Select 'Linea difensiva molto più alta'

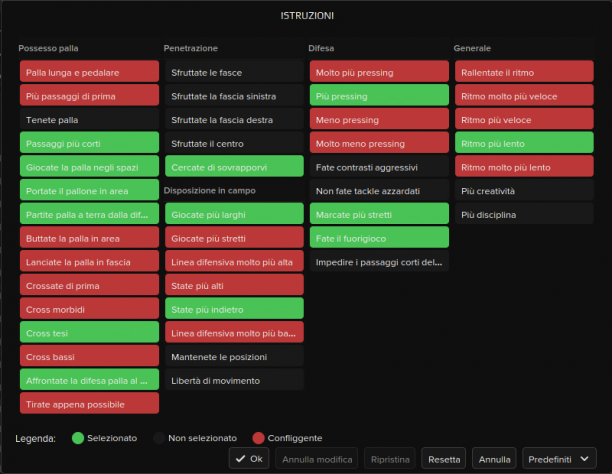coord(234,261)
